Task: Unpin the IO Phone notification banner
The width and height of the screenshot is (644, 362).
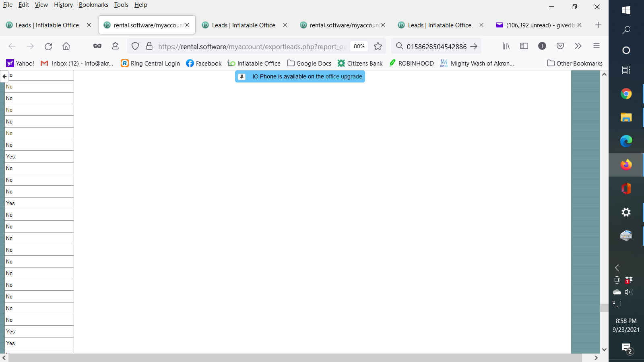Action: tap(242, 76)
